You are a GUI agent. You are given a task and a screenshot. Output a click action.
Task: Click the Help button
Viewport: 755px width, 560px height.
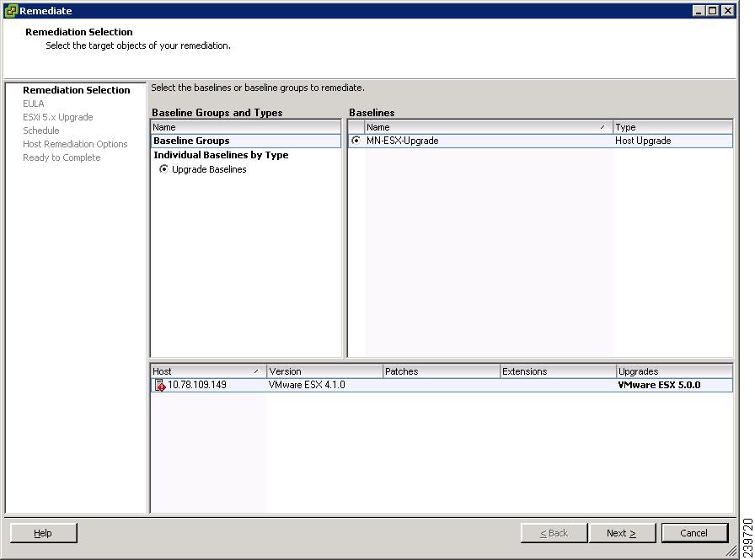(x=43, y=533)
